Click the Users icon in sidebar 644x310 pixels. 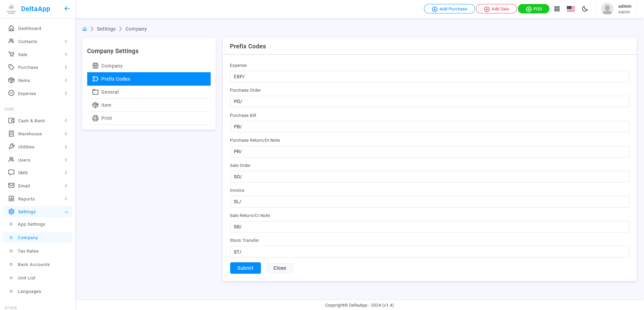coord(11,160)
